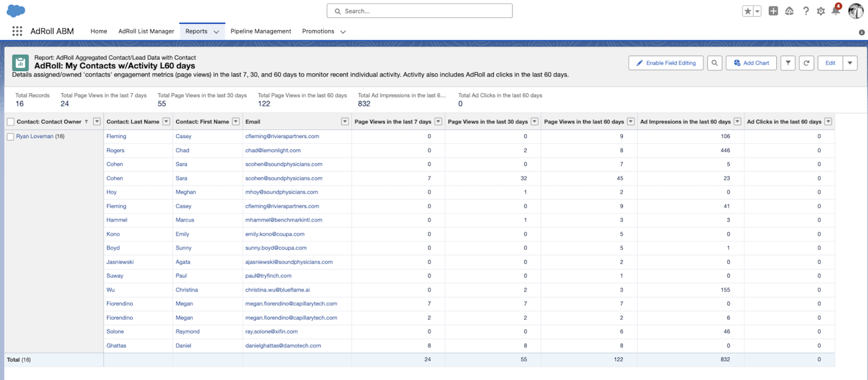Go to the Pipeline Management tab
Image resolution: width=868 pixels, height=380 pixels.
(261, 31)
